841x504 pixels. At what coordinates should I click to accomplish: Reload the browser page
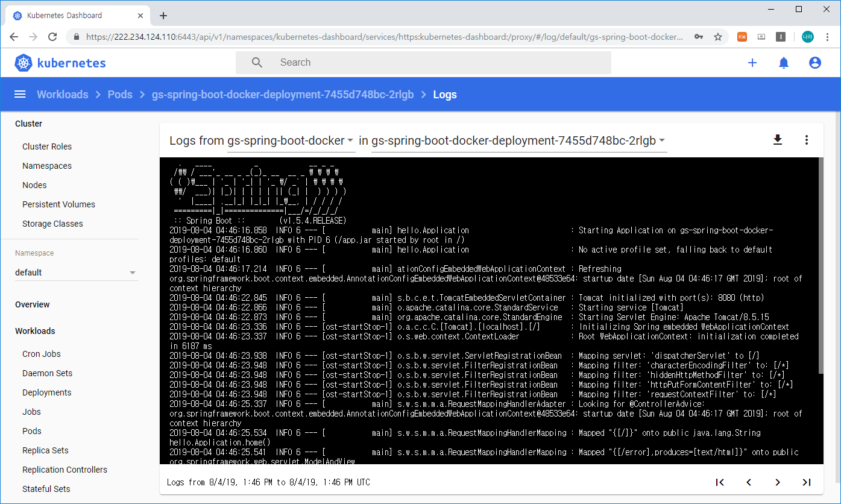point(52,37)
